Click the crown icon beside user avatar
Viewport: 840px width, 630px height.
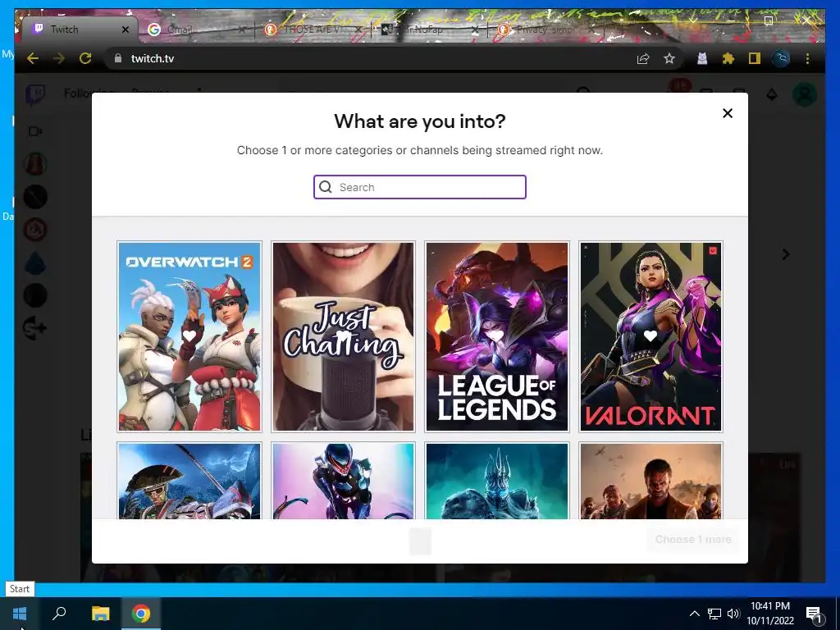771,95
